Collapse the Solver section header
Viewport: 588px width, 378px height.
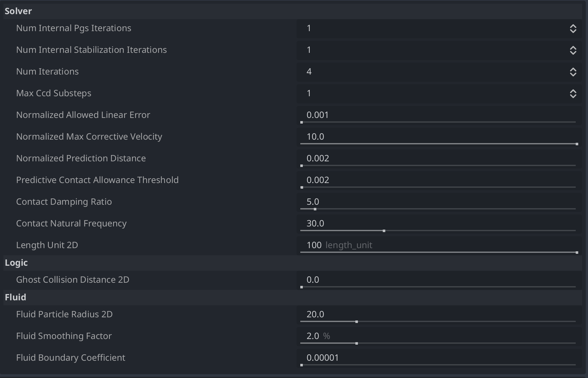[x=18, y=11]
